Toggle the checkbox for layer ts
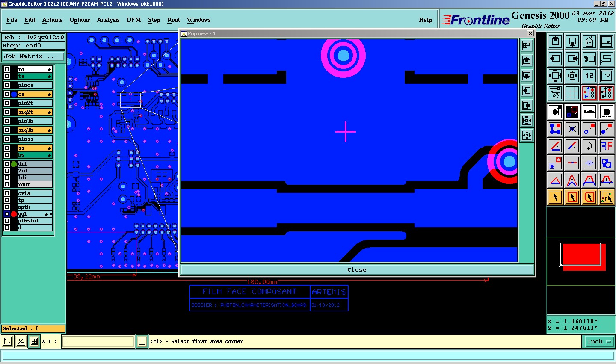Screen dimensions: 616x364 [7, 76]
